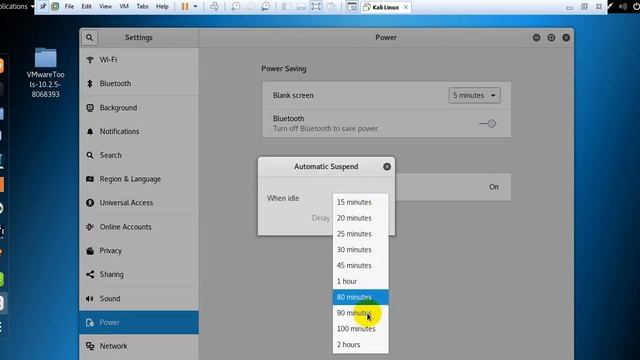Click the greyed revert snapshot icon

click(x=250, y=7)
